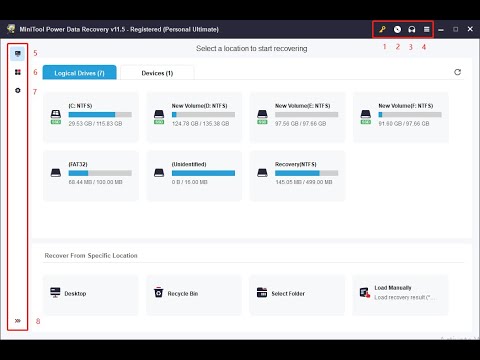Screen dimensions: 480x360
Task: Minimize the MiniTool window
Action: pyautogui.click(x=441, y=30)
